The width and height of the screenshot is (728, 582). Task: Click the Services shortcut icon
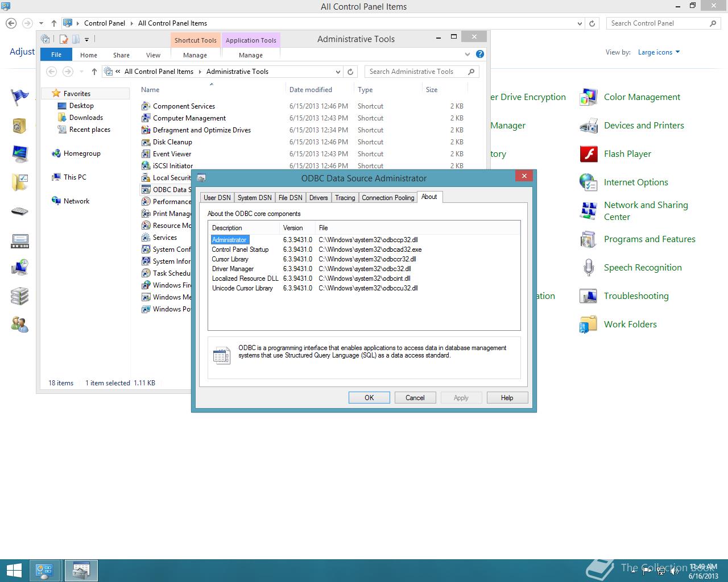coord(146,238)
